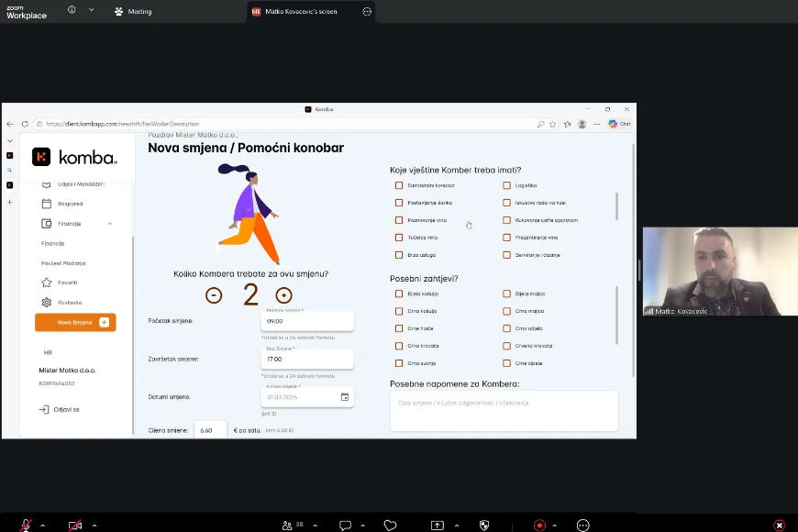
Task: Increase Komber count with plus button
Action: (x=284, y=294)
